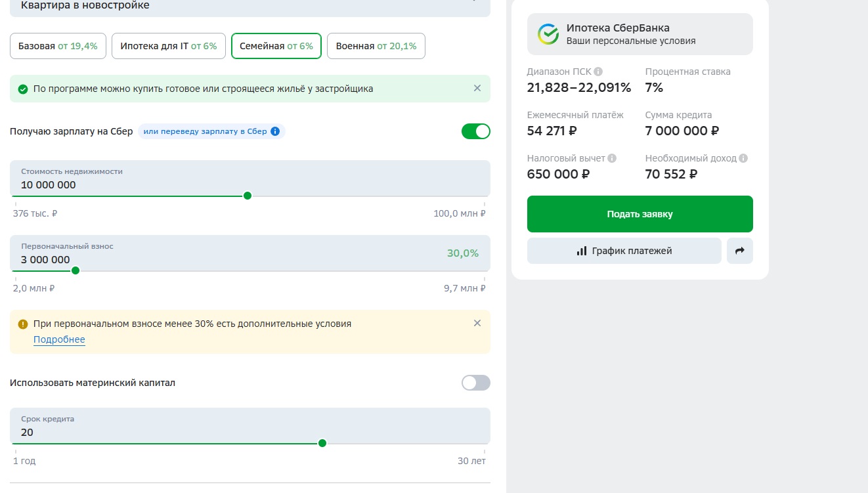868x493 pixels.
Task: Select the Семейная от 6% program
Action: [276, 46]
